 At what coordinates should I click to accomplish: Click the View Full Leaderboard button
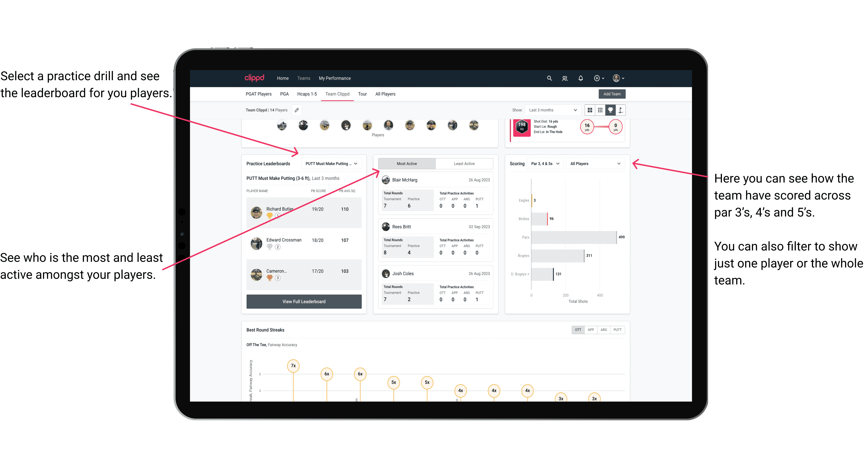pyautogui.click(x=304, y=301)
